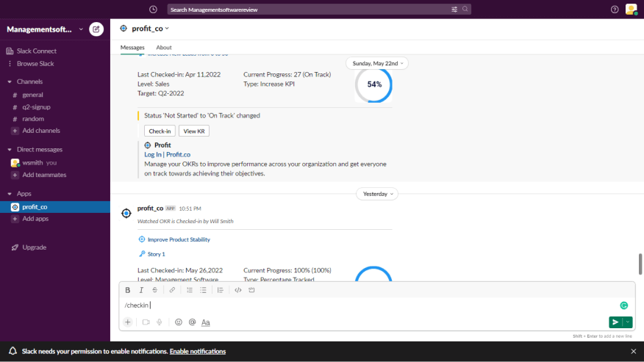The height and width of the screenshot is (362, 644).
Task: Record a video clip
Action: 146,322
